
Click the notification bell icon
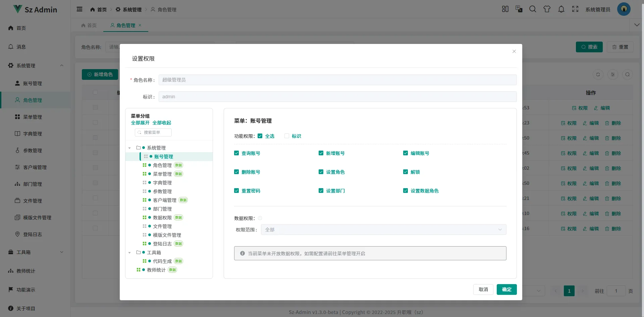pyautogui.click(x=561, y=9)
